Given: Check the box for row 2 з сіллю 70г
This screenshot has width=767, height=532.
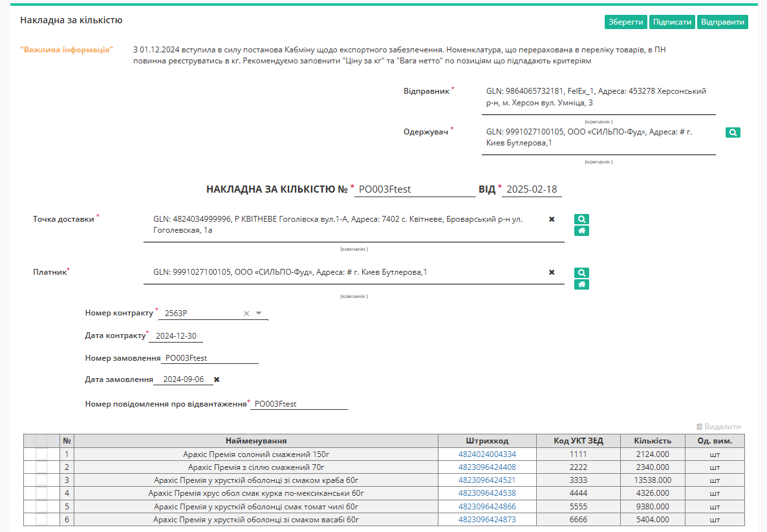Looking at the screenshot, I should (41, 467).
